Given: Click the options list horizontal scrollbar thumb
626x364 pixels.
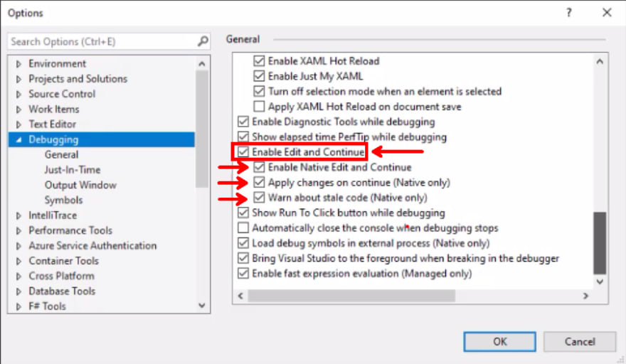Looking at the screenshot, I should tap(351, 296).
